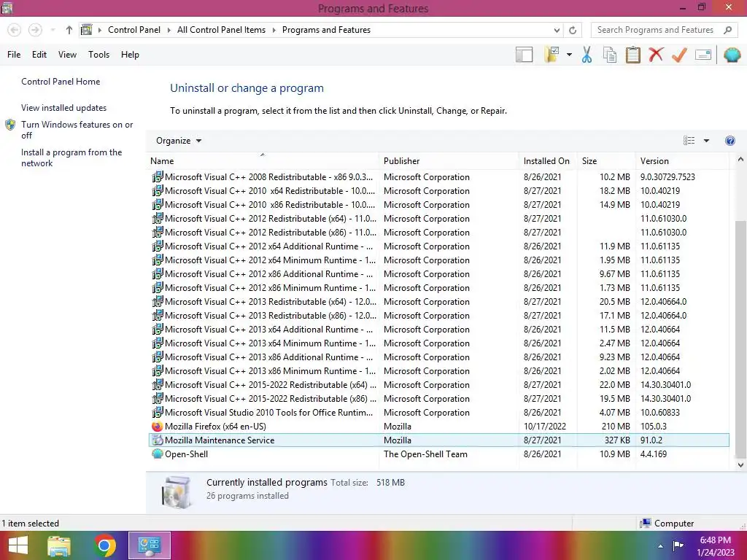Click the blue Help question mark icon

point(729,141)
